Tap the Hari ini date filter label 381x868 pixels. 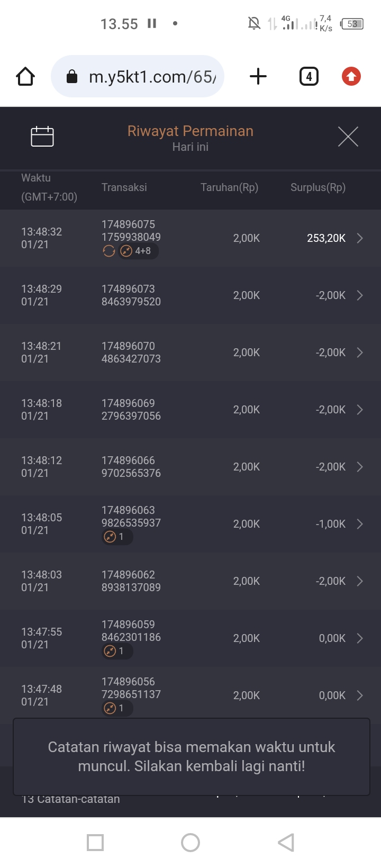pos(190,147)
